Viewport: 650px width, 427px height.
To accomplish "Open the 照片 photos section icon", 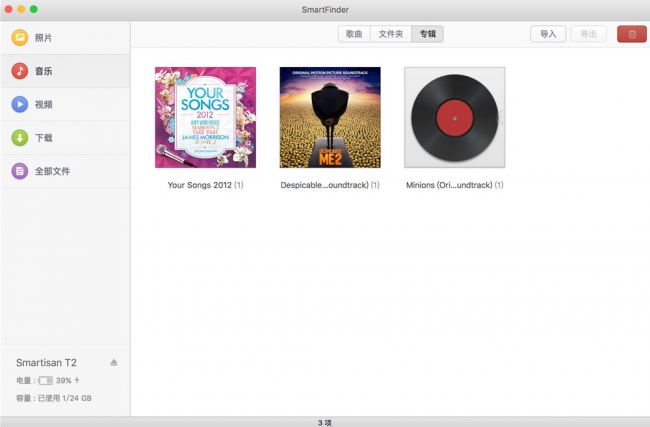I will point(19,38).
